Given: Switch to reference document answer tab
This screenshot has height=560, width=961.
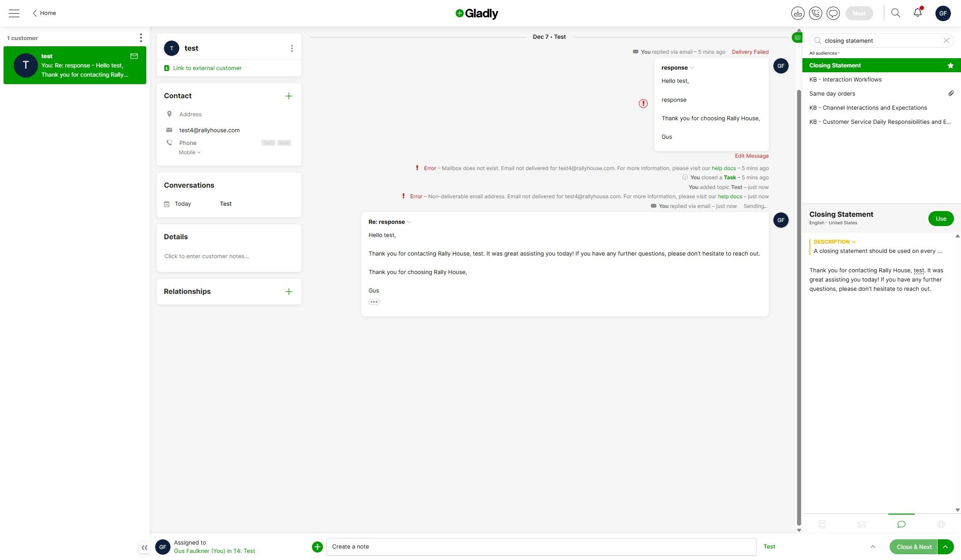Looking at the screenshot, I should tap(822, 524).
